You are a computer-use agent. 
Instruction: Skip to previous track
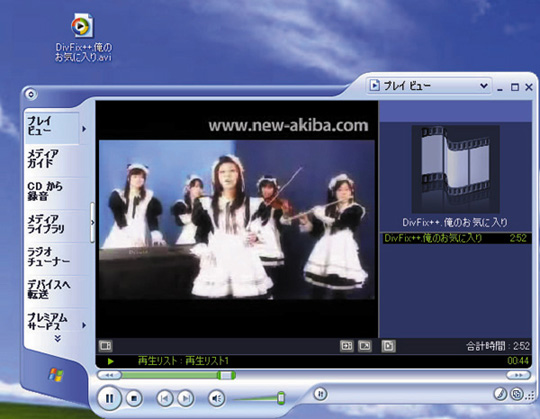click(165, 398)
